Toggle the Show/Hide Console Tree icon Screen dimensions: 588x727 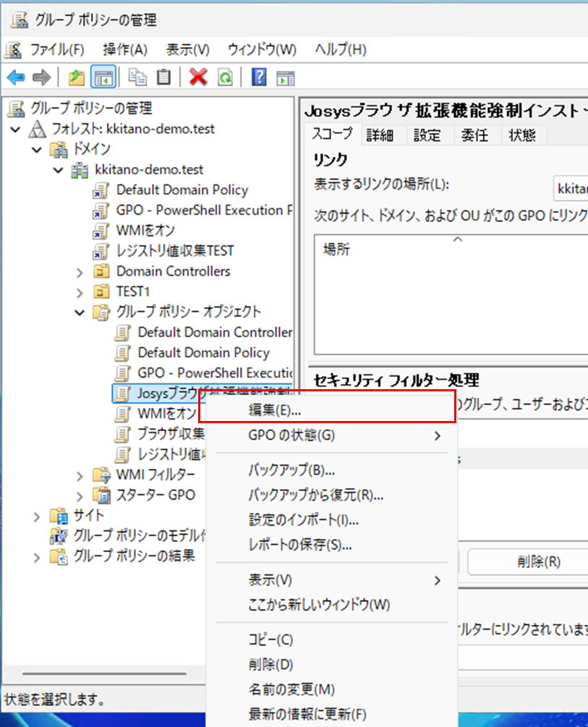pos(103,77)
